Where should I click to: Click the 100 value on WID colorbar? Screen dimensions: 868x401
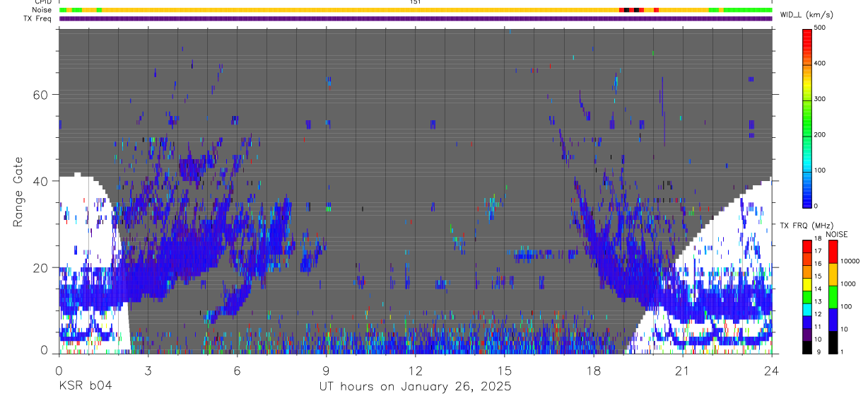(820, 170)
